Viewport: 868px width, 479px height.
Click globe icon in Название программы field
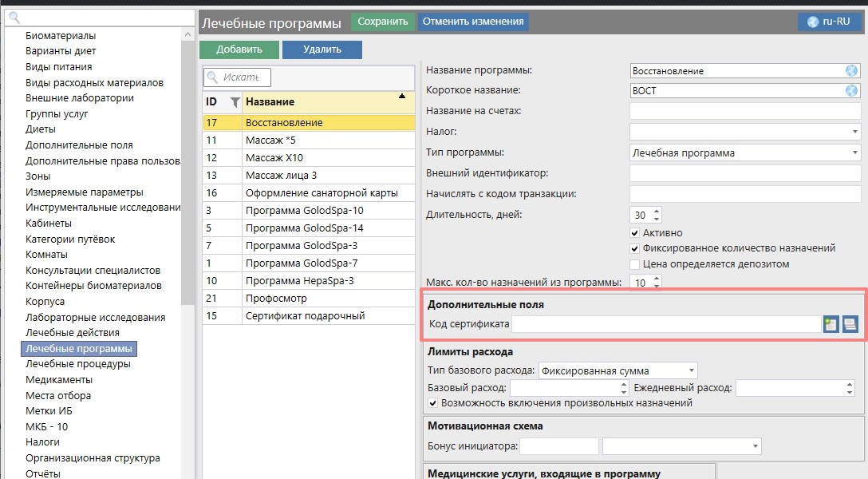click(851, 71)
